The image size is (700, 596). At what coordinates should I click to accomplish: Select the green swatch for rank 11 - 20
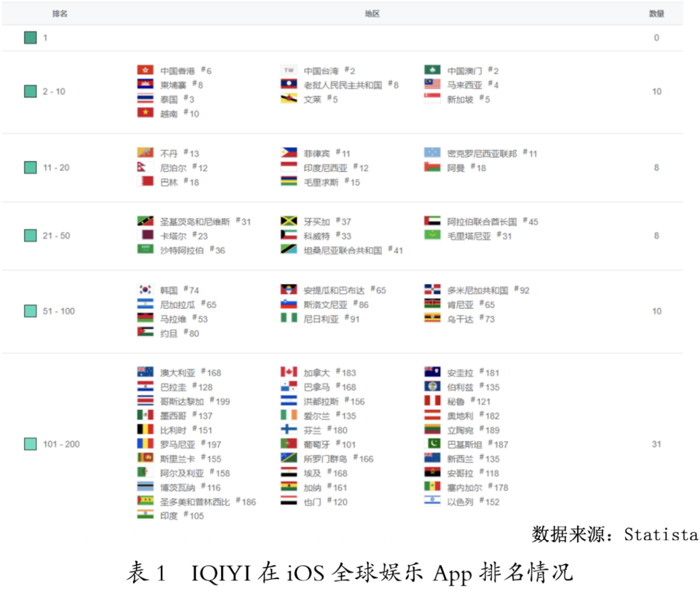30,167
